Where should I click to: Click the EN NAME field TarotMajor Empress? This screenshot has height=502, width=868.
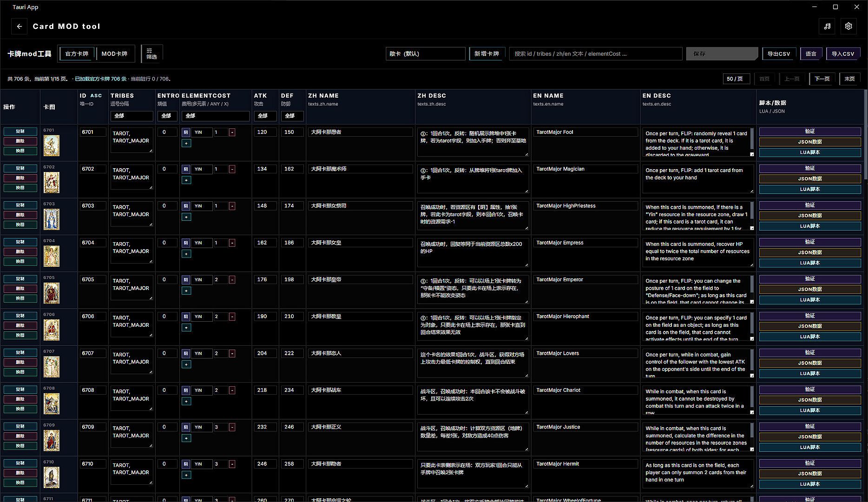point(585,243)
